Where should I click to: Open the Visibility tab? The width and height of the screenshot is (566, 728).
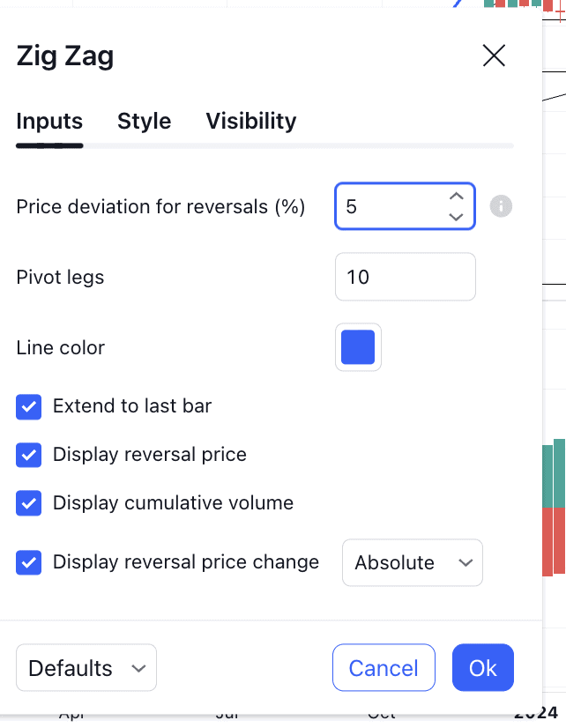(250, 121)
